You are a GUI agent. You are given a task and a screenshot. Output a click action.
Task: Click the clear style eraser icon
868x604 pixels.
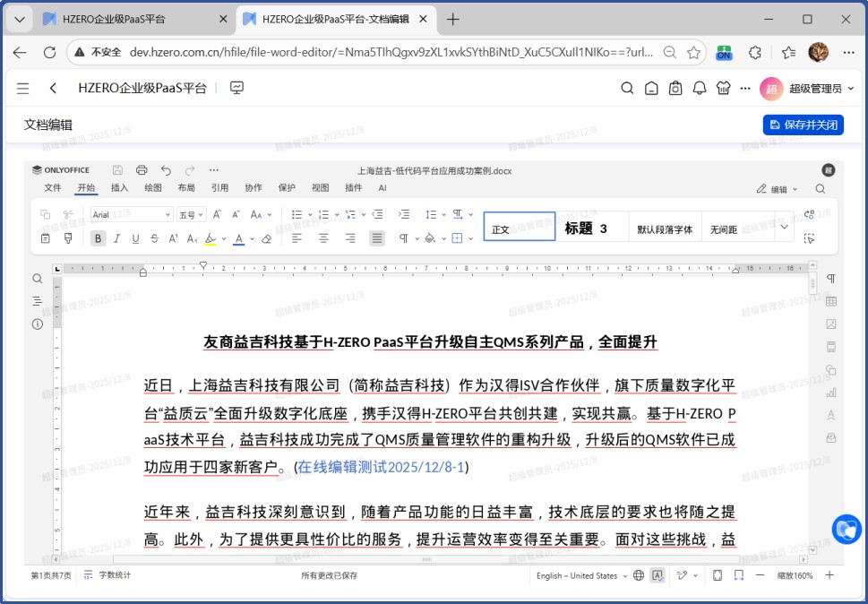point(266,238)
